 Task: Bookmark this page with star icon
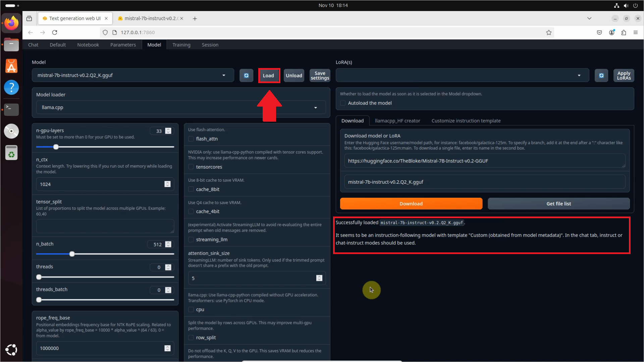tap(549, 33)
